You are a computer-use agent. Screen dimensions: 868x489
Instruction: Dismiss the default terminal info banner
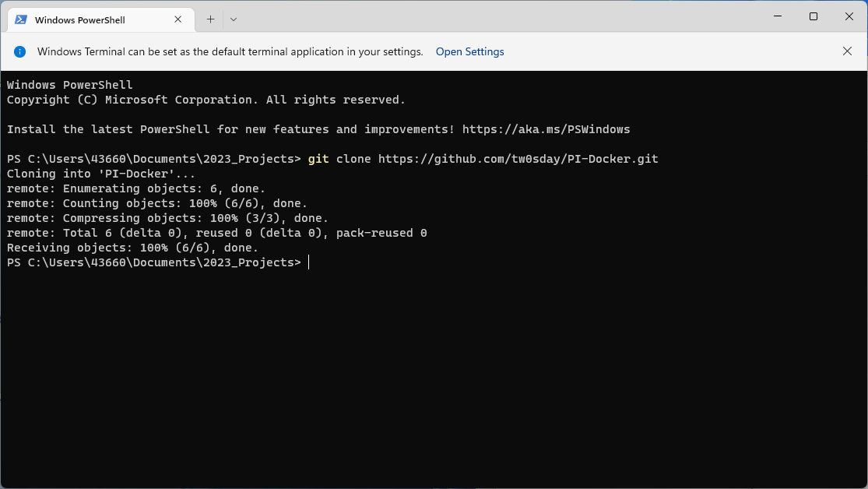click(847, 51)
